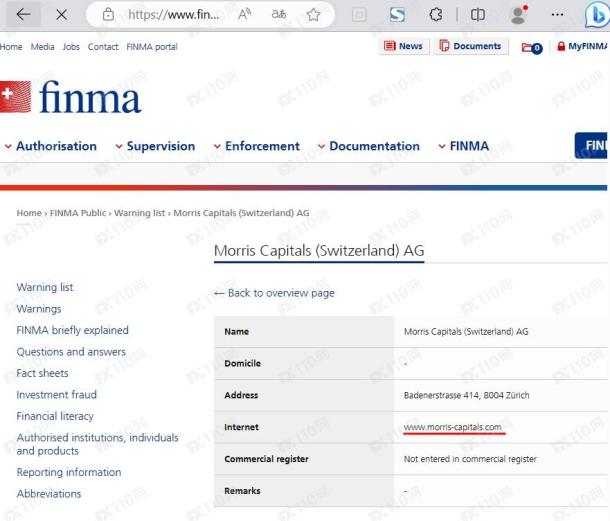Image resolution: width=610 pixels, height=521 pixels.
Task: Open Bing Copilot sidebar icon
Action: (x=597, y=16)
